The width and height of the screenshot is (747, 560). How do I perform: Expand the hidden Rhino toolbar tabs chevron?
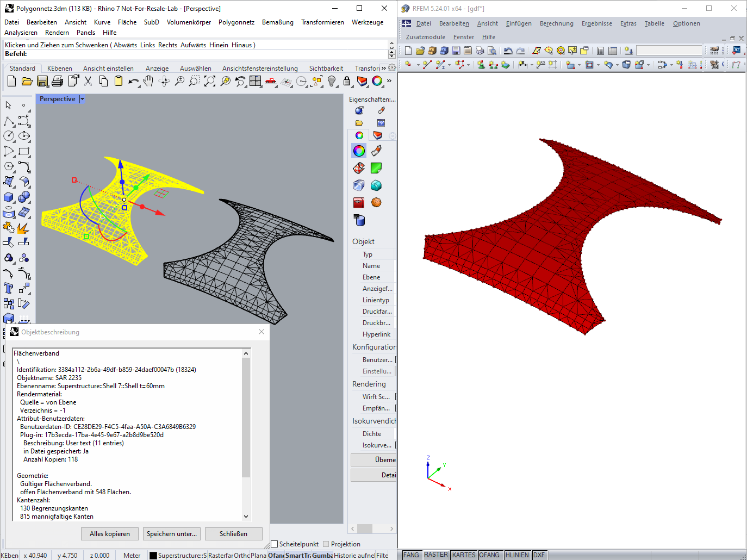(383, 68)
